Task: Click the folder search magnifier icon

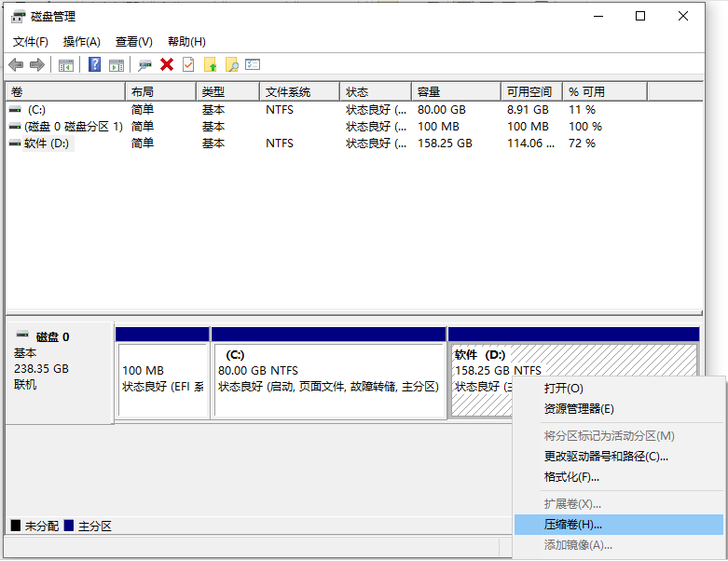Action: (231, 64)
